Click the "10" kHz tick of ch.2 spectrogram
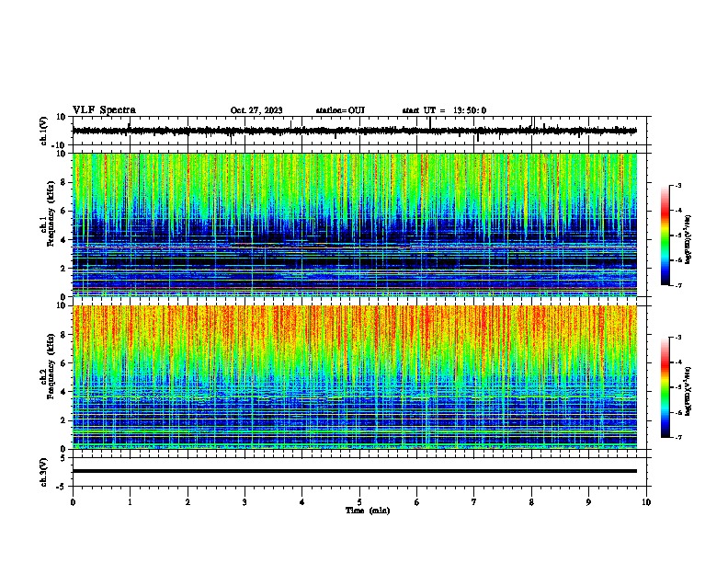The height and width of the screenshot is (563, 728). pos(62,305)
